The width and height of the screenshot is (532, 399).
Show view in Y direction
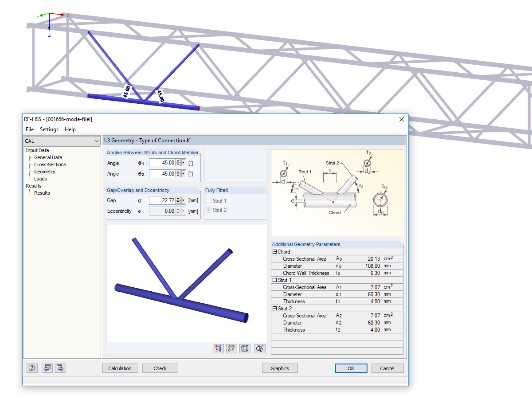218,349
